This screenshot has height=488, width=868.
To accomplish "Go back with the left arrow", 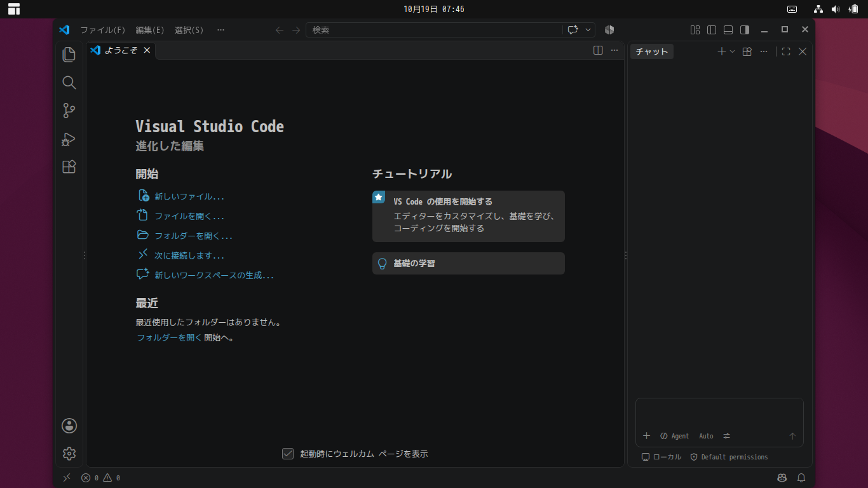I will 280,30.
